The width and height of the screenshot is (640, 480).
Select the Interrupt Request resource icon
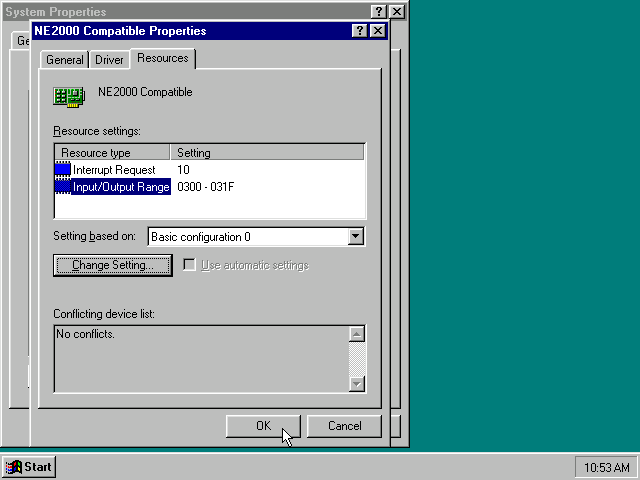click(x=63, y=169)
